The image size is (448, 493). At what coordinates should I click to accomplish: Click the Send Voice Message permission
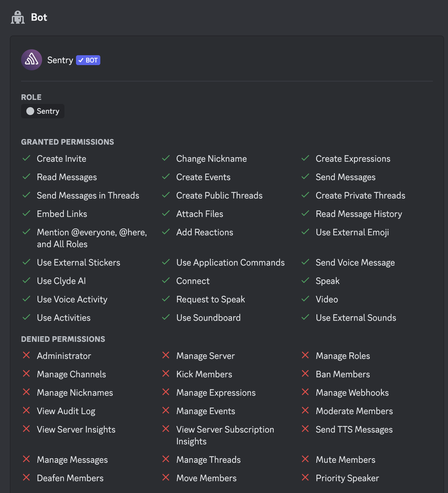click(355, 263)
